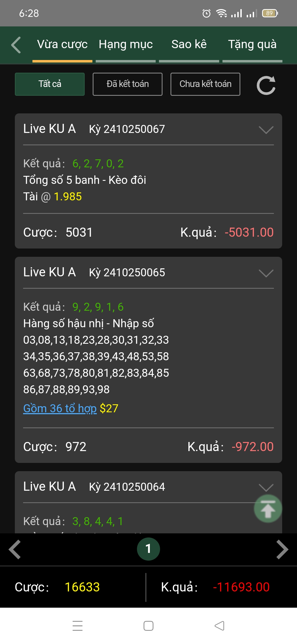The height and width of the screenshot is (644, 297).
Task: Expand bet details for Kỳ 2410250064
Action: (266, 487)
